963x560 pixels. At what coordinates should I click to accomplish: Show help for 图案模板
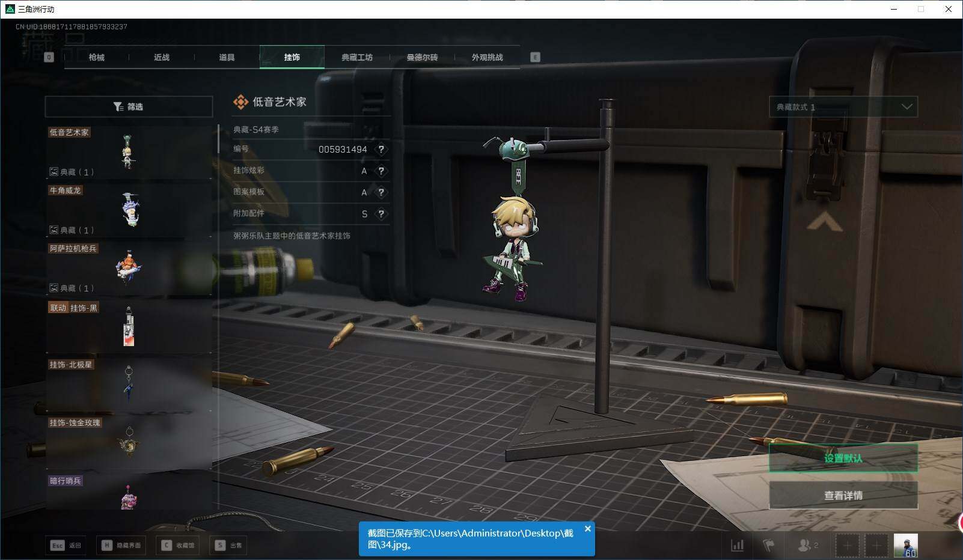click(x=381, y=192)
